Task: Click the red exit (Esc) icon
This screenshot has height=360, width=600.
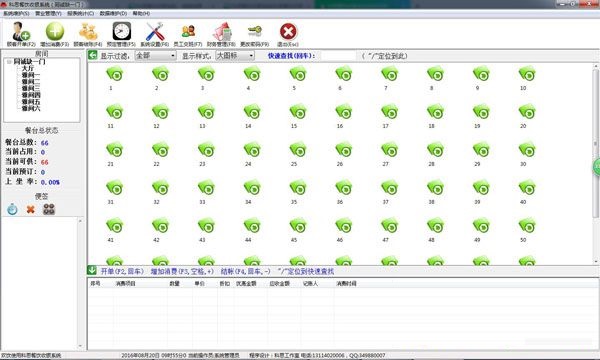Action: click(x=288, y=32)
